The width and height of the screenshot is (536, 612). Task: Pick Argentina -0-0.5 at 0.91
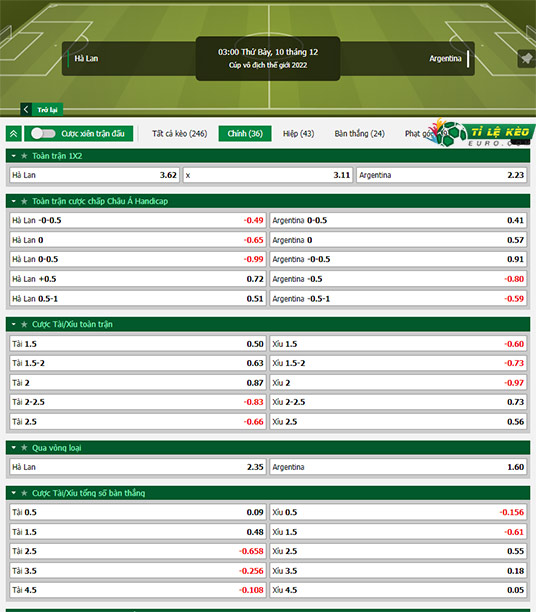398,259
